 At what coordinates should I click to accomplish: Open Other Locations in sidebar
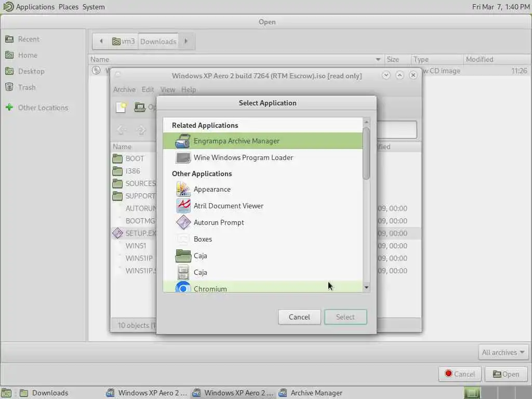tap(43, 108)
